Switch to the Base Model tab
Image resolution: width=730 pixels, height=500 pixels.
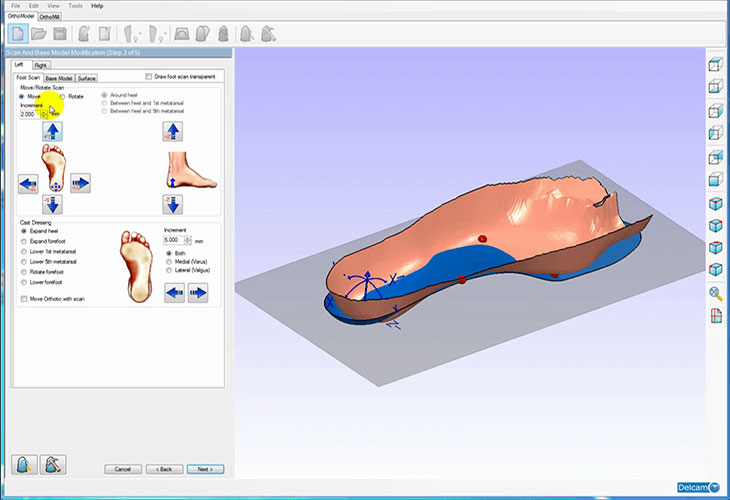[x=60, y=77]
